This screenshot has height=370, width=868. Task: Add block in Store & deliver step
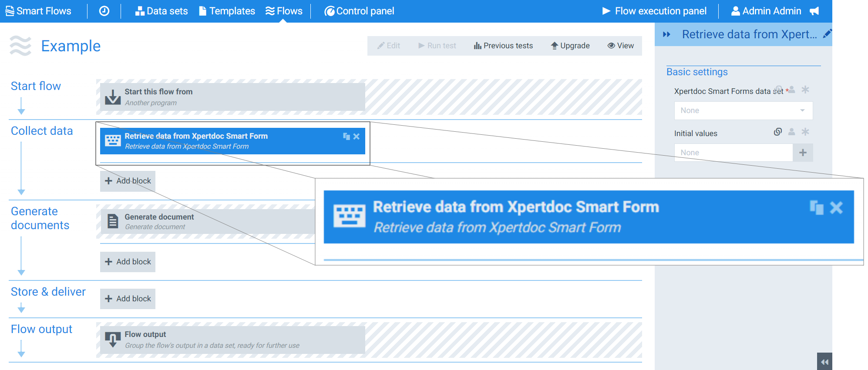(x=128, y=299)
